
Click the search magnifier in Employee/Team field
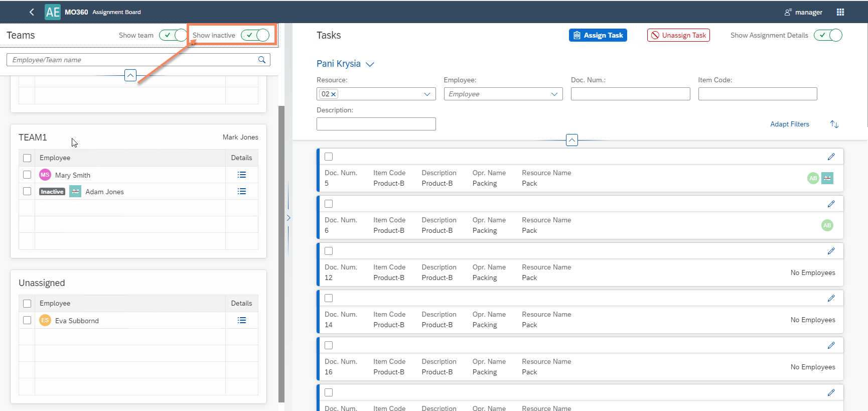261,60
